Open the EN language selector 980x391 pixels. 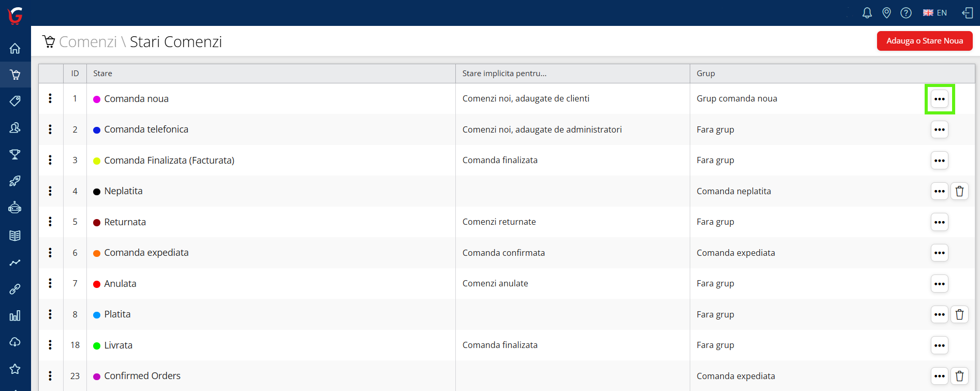[x=935, y=13]
